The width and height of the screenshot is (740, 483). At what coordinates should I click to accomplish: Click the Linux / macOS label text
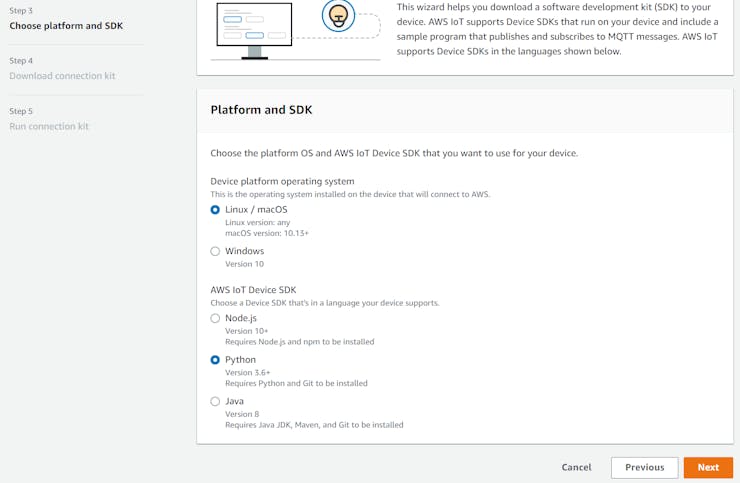point(256,210)
